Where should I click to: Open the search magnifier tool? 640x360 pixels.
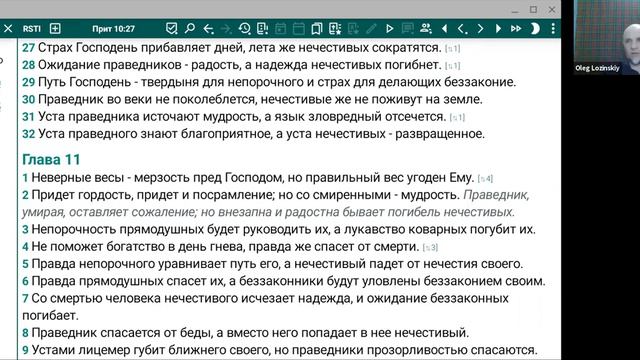point(190,29)
